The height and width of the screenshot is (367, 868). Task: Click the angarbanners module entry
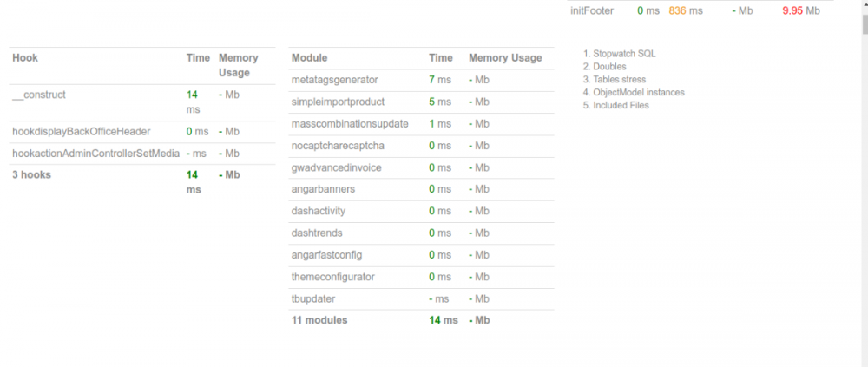click(323, 189)
